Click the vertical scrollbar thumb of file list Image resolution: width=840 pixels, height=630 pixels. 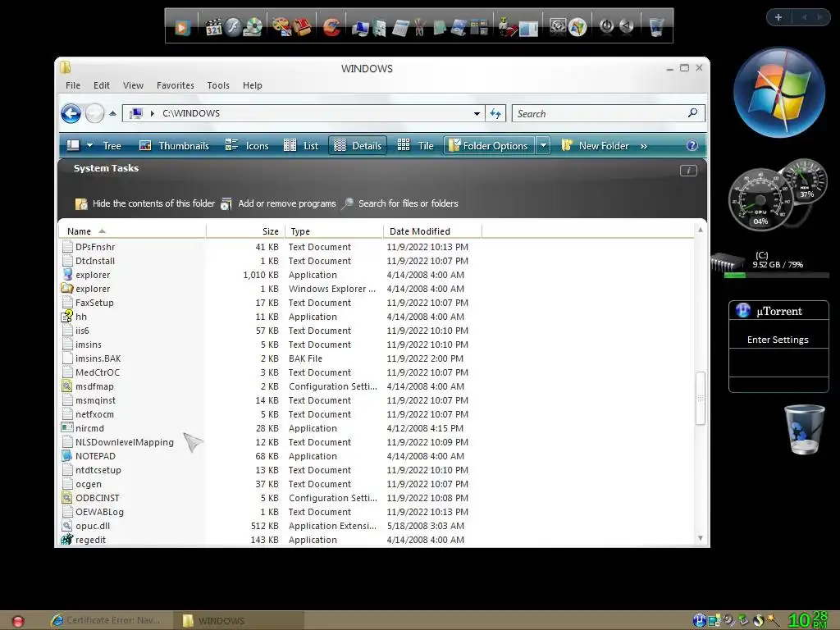pyautogui.click(x=700, y=398)
